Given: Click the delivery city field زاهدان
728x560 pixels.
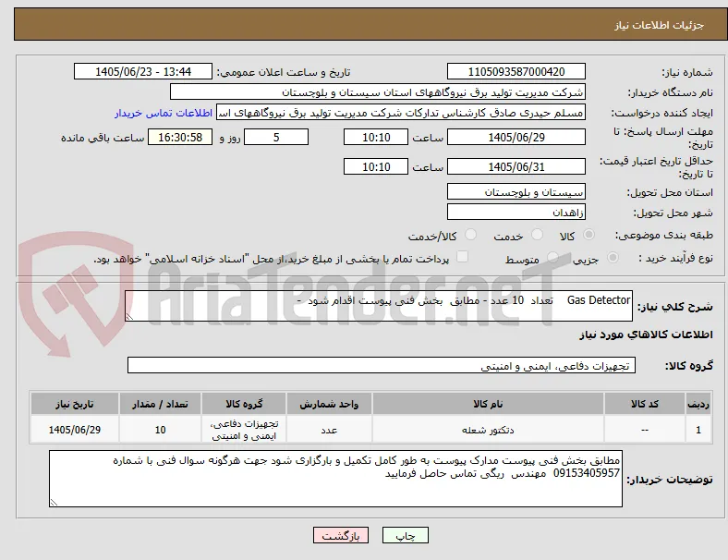Looking at the screenshot, I should 516,213.
